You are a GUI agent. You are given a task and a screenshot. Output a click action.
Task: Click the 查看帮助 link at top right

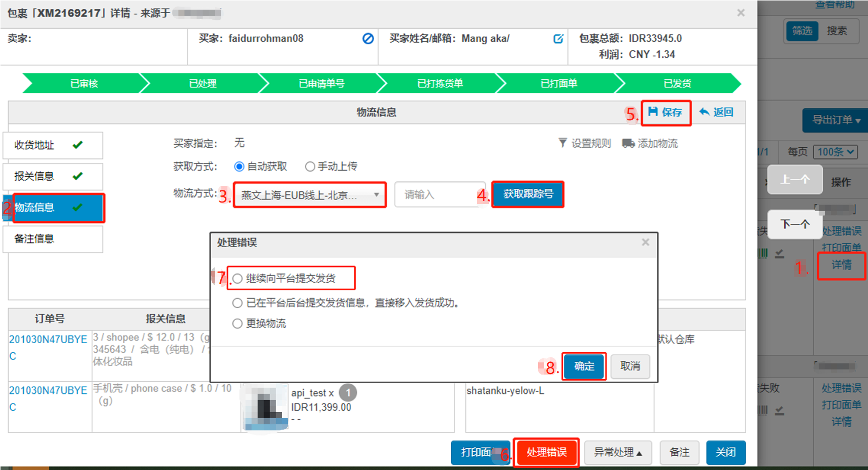(836, 5)
